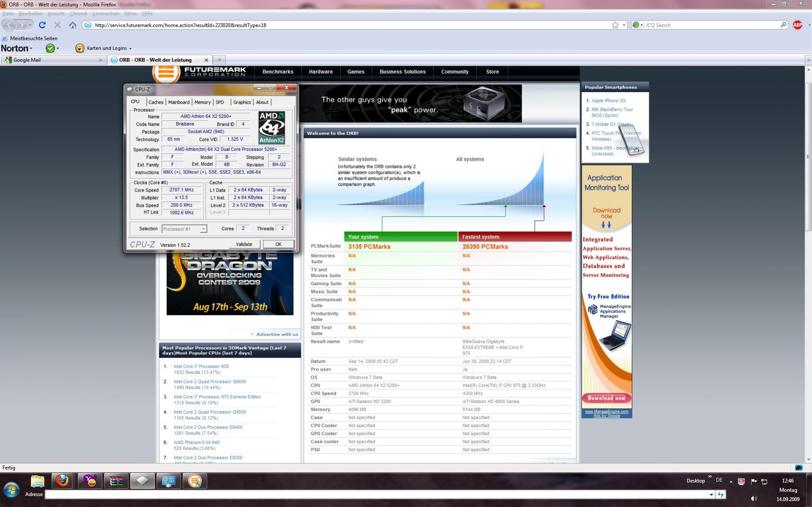Click Download now in the ManageEngine ad
The image size is (812, 507).
[606, 398]
